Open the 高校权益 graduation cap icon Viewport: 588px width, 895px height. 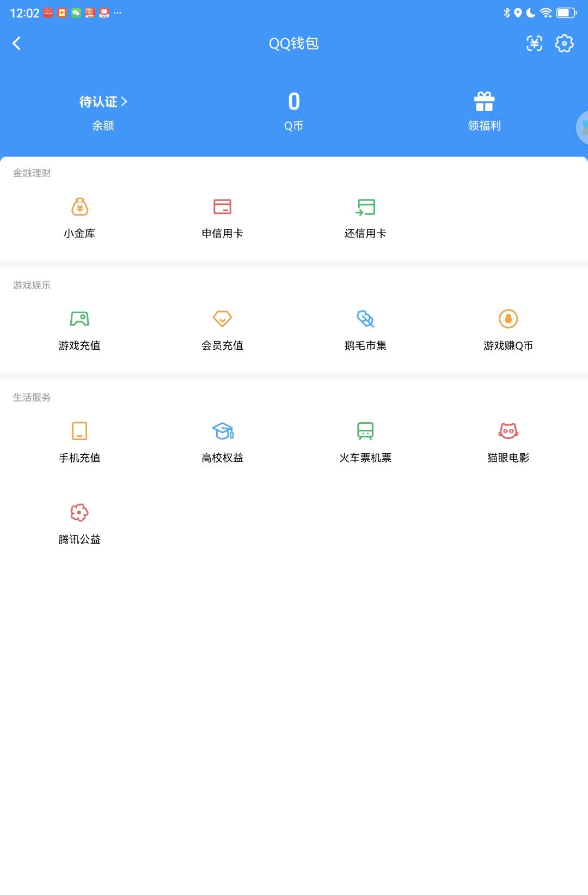(222, 431)
